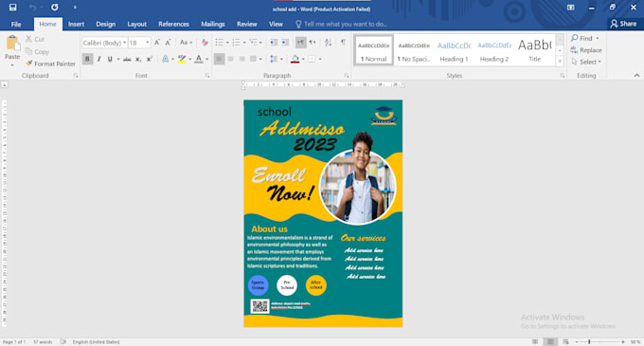Screen dimensions: 644x346
Task: Switch to the Review tab
Action: click(247, 25)
